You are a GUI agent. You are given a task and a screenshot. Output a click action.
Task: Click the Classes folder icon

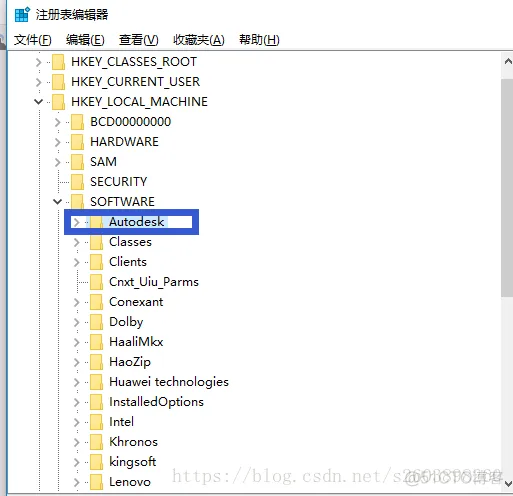coord(96,242)
